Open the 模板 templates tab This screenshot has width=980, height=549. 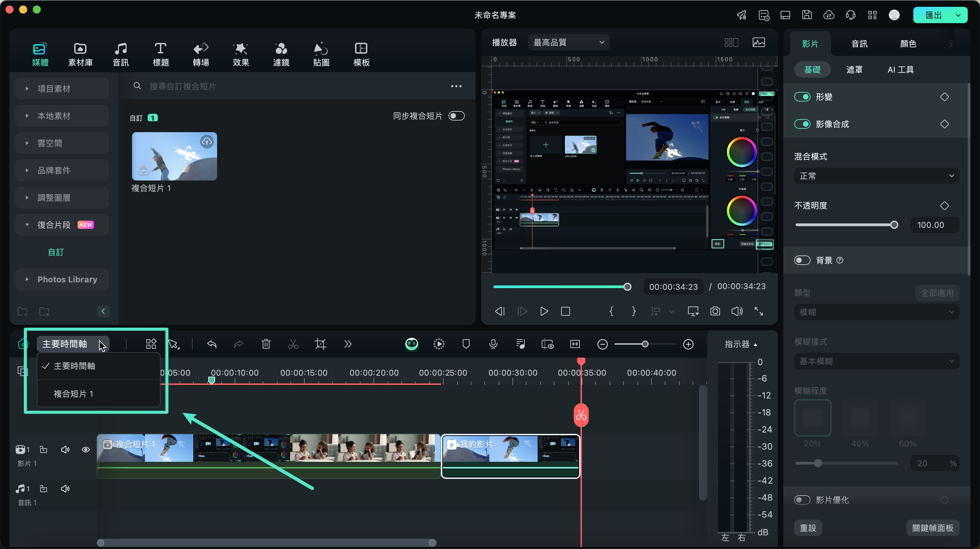click(x=361, y=54)
